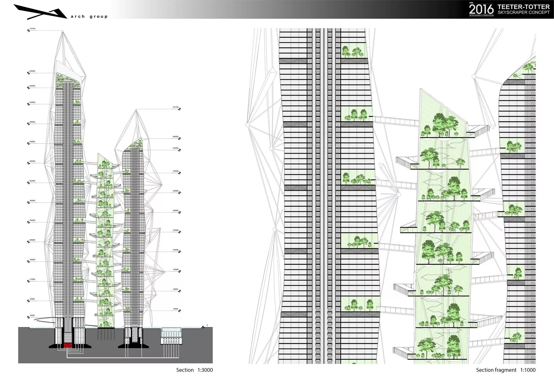Click the elevation marker symbol beside 352000
554x392 pixels.
28,183
